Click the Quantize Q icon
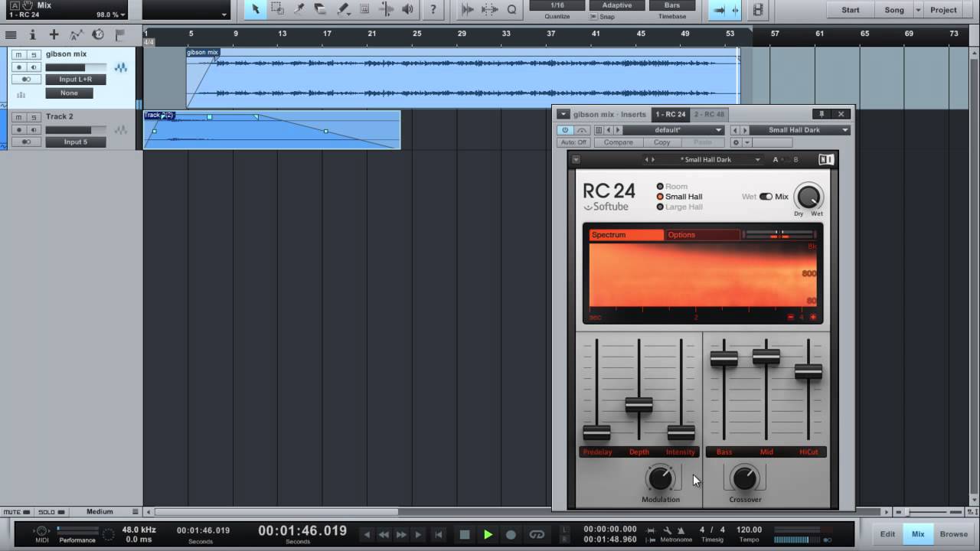The height and width of the screenshot is (551, 980). 511,9
